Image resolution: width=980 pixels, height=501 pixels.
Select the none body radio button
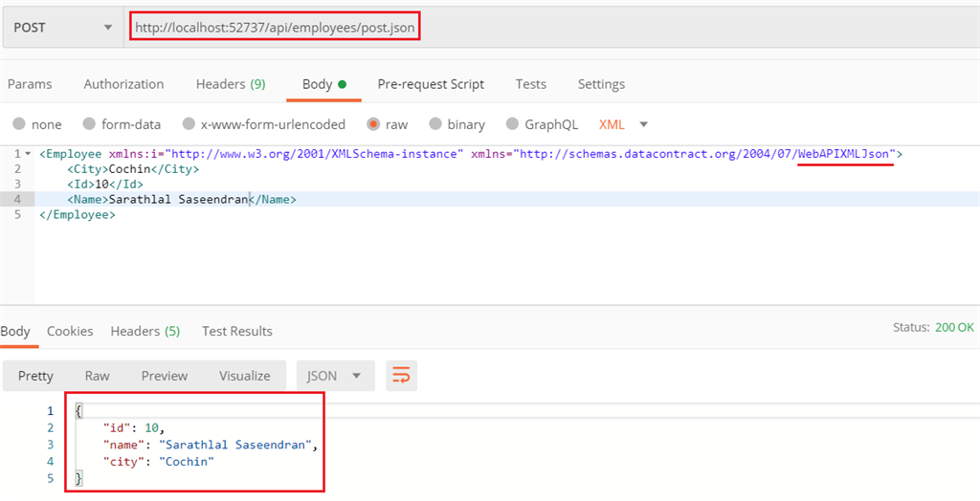(19, 124)
